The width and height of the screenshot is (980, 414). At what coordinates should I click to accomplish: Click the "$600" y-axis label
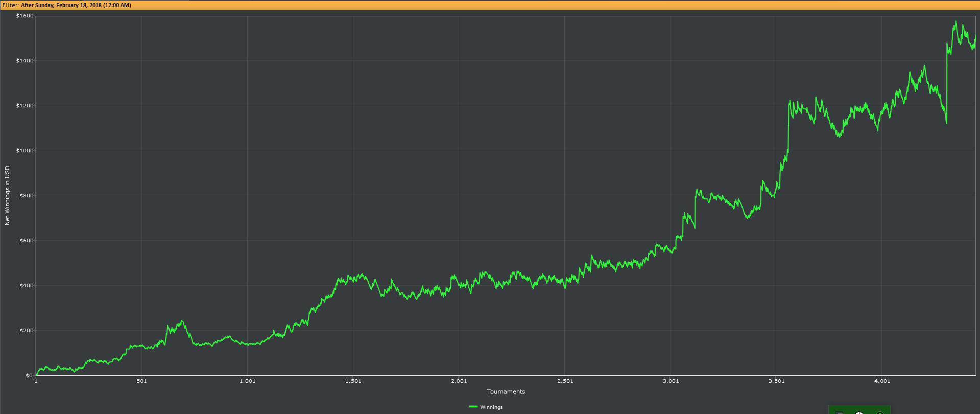[x=26, y=241]
